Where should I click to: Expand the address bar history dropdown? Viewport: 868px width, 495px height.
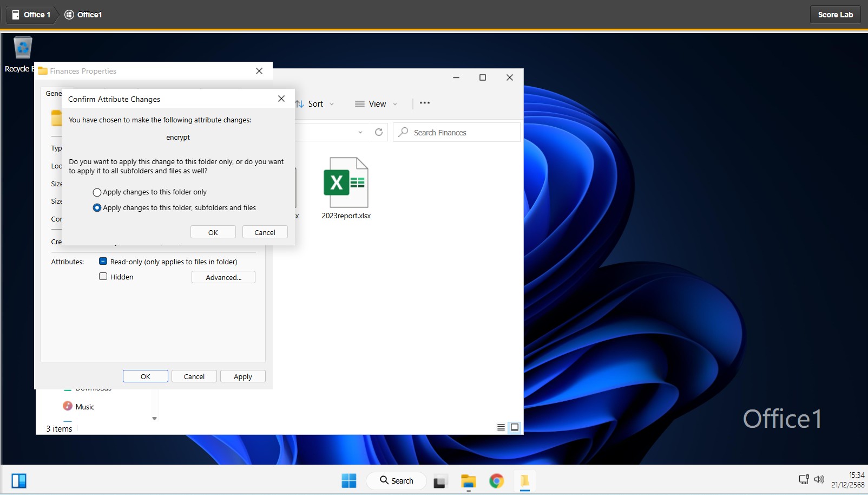click(360, 132)
